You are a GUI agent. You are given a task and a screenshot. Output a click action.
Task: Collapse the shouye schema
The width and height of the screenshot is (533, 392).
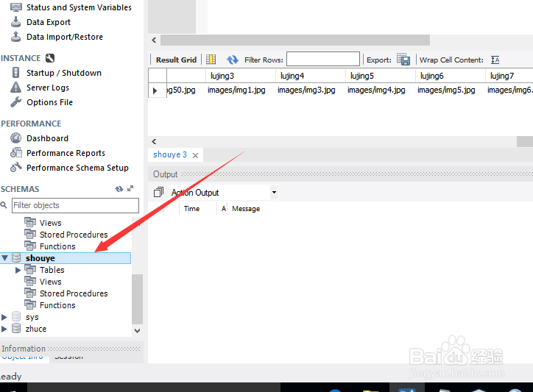[4, 258]
